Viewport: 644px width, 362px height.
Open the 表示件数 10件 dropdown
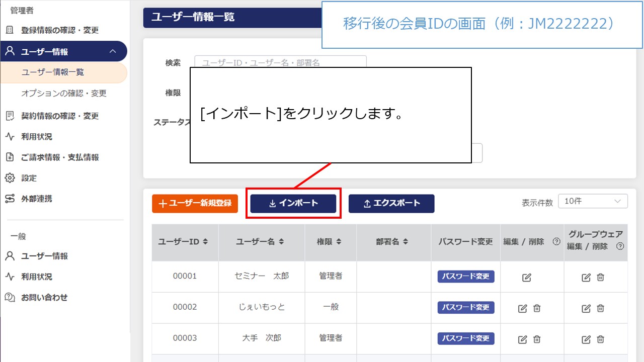[x=593, y=201]
